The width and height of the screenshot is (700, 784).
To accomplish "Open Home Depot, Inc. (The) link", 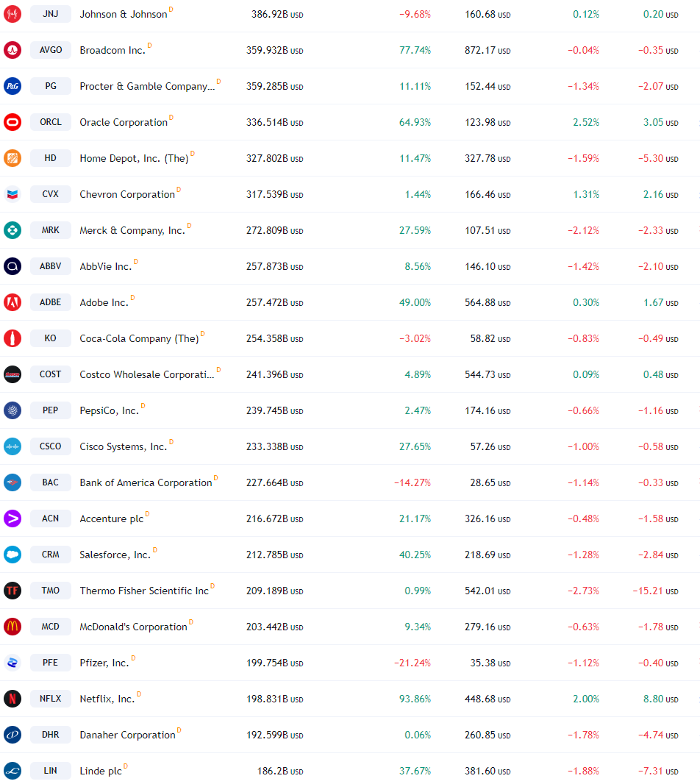I will (x=134, y=159).
